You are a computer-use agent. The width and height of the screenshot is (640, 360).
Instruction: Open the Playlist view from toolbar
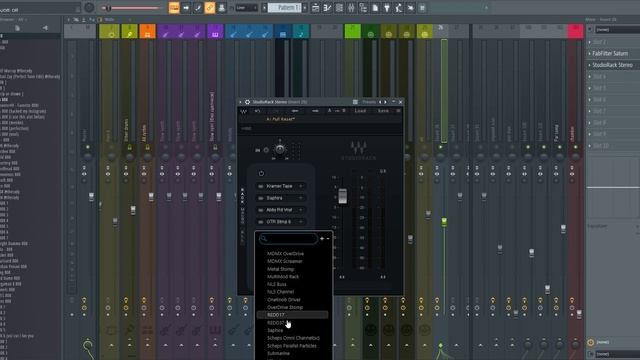click(316, 8)
